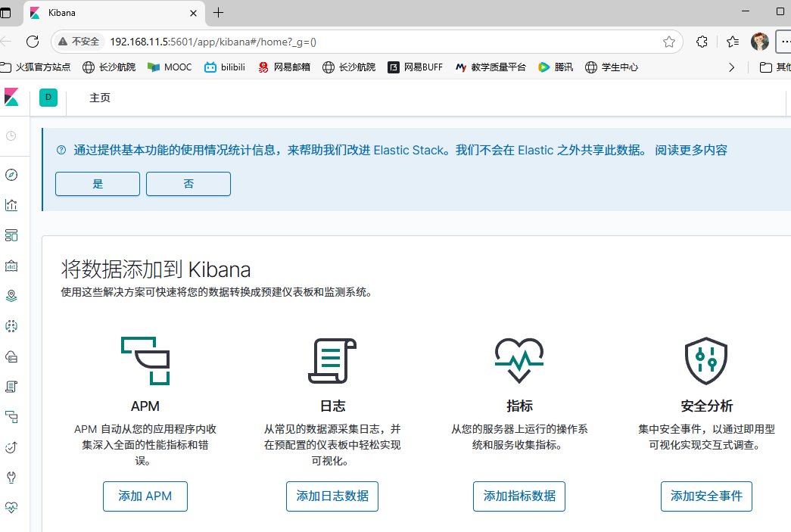Open Dev Tools wrench icon in sidebar
Image resolution: width=791 pixels, height=532 pixels.
pyautogui.click(x=11, y=478)
